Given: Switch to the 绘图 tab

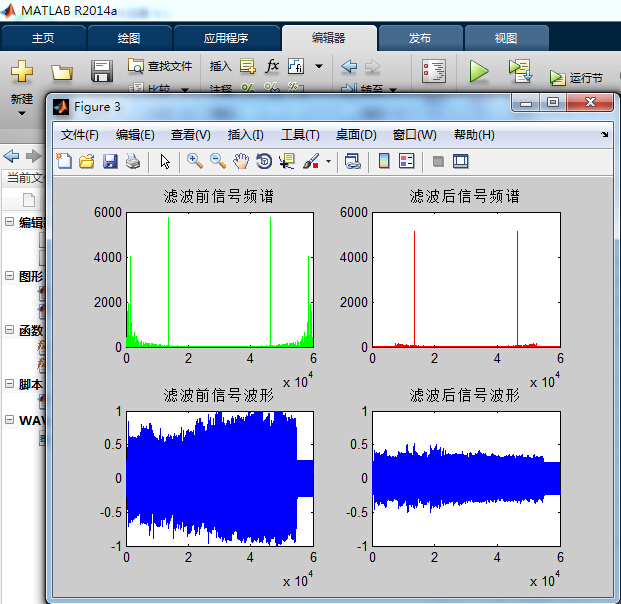Looking at the screenshot, I should click(129, 38).
